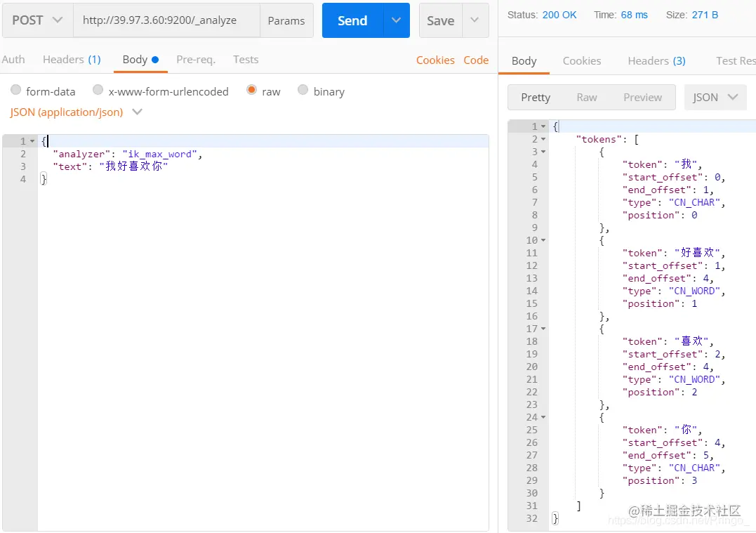Click the "CN_WORD" type on line 21

[x=694, y=380]
